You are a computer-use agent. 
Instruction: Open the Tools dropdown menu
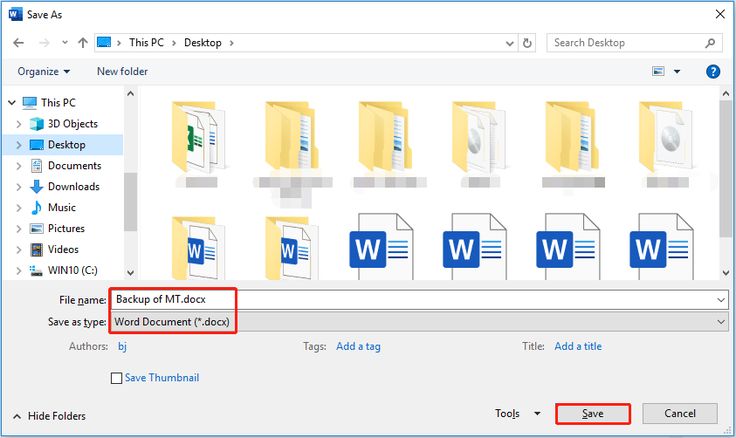tap(518, 414)
